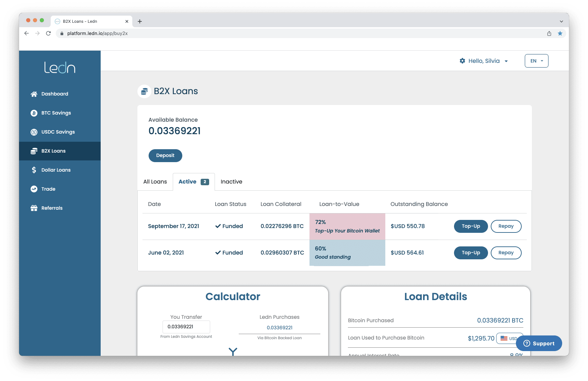This screenshot has height=381, width=588.
Task: Click the USDC Savings dollar-circle icon
Action: tap(34, 132)
